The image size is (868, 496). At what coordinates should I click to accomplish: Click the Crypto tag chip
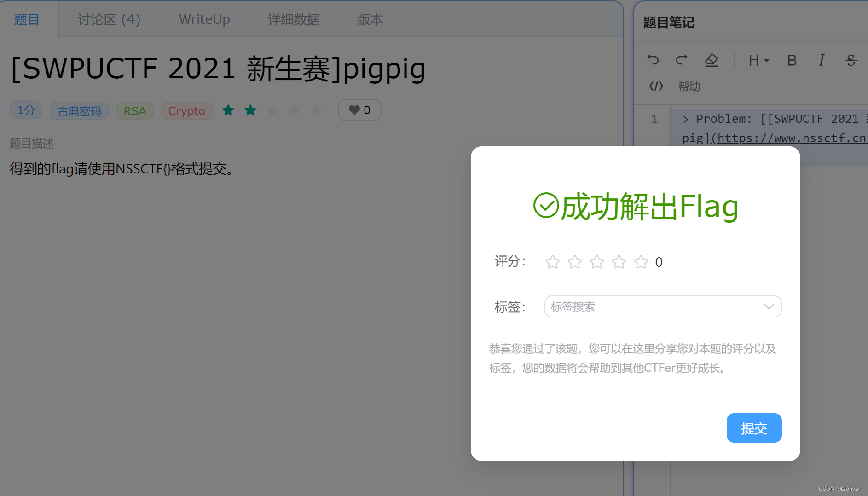pyautogui.click(x=186, y=110)
